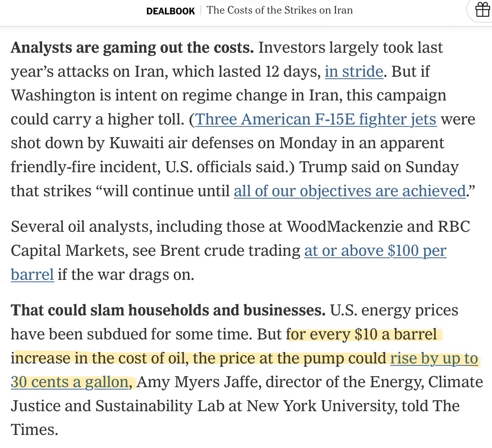
Task: Click the header title 'The Costs of the Strikes on Iran'
Action: pos(280,10)
